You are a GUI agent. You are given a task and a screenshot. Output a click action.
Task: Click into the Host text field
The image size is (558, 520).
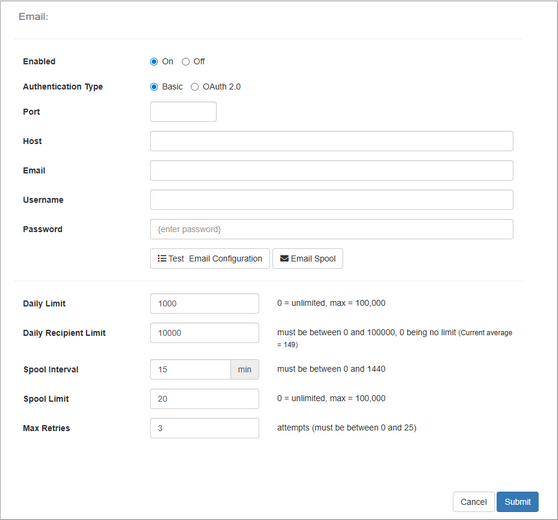pos(332,141)
